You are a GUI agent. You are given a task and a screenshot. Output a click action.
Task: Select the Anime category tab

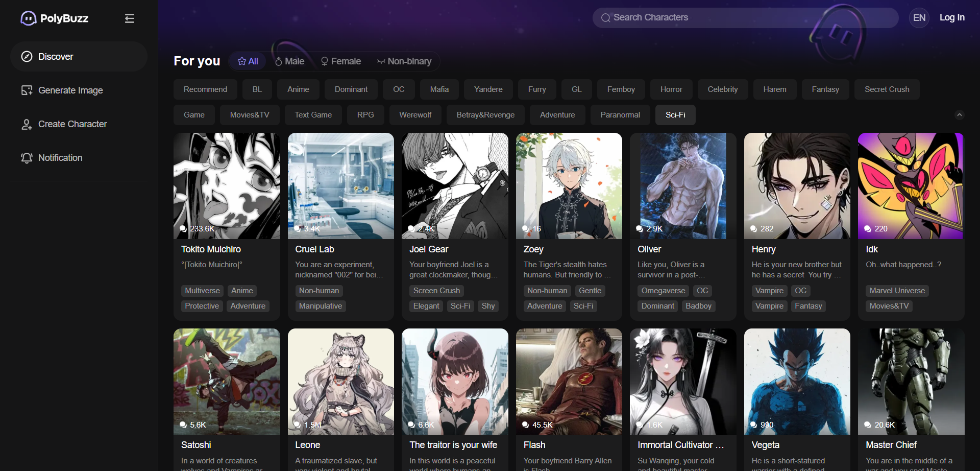[298, 89]
